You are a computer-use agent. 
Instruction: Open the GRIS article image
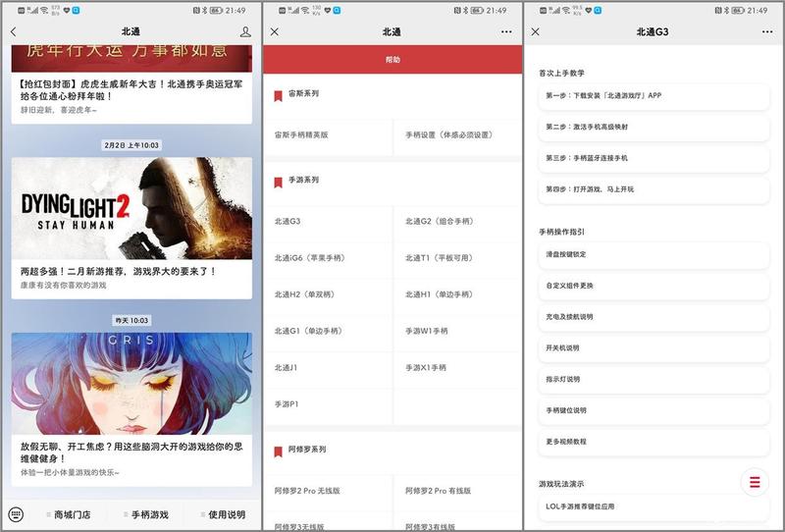click(x=131, y=383)
